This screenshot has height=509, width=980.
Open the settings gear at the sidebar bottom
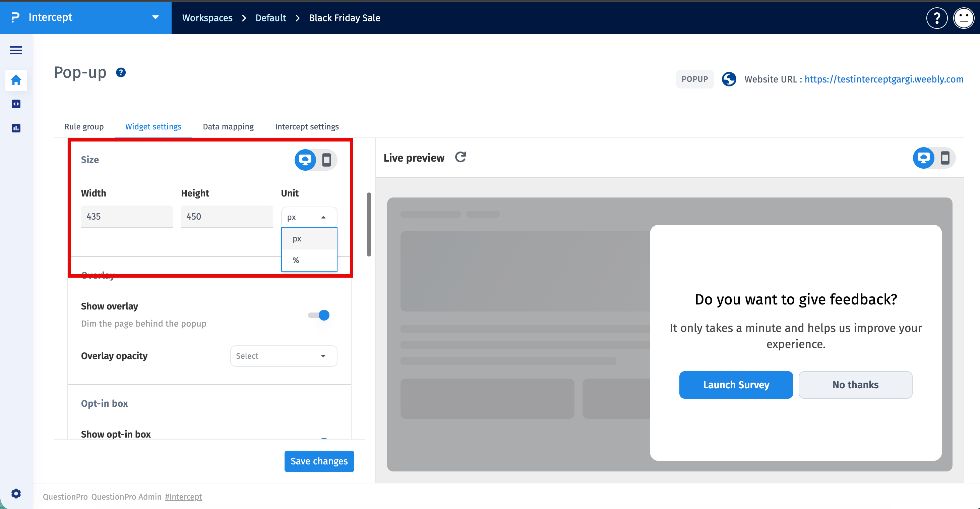16,493
